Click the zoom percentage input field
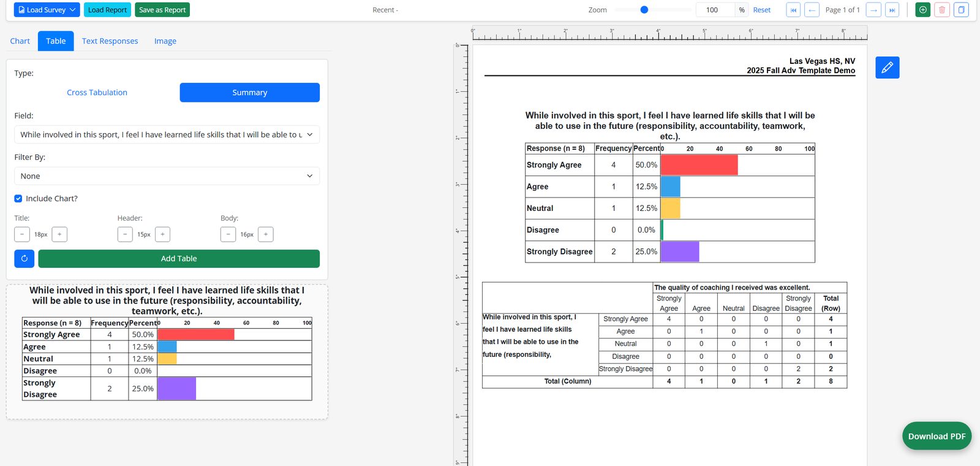This screenshot has height=466, width=980. 715,10
